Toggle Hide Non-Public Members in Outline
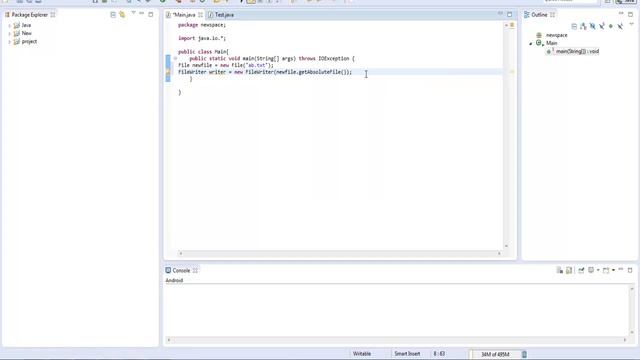Image resolution: width=640 pixels, height=360 pixels. pos(611,26)
